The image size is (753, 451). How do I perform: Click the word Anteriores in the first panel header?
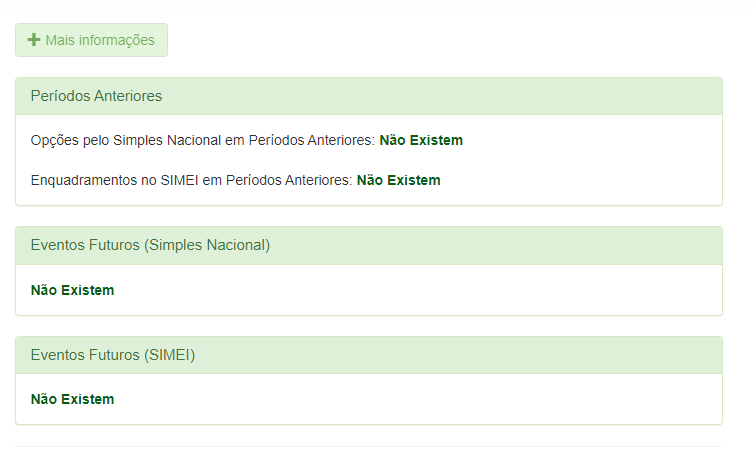point(128,96)
